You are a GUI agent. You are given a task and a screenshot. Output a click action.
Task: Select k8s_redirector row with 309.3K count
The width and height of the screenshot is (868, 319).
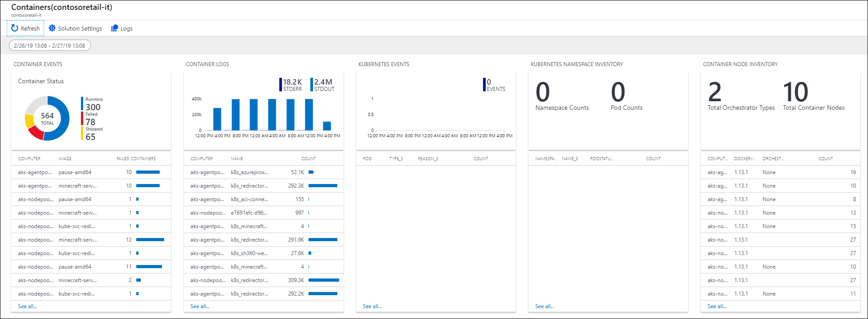click(x=264, y=280)
